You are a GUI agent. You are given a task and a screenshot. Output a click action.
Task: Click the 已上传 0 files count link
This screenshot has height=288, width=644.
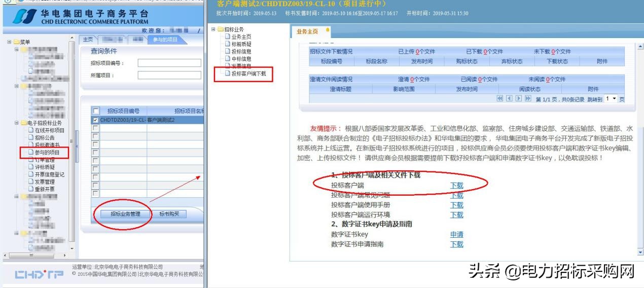(418, 52)
